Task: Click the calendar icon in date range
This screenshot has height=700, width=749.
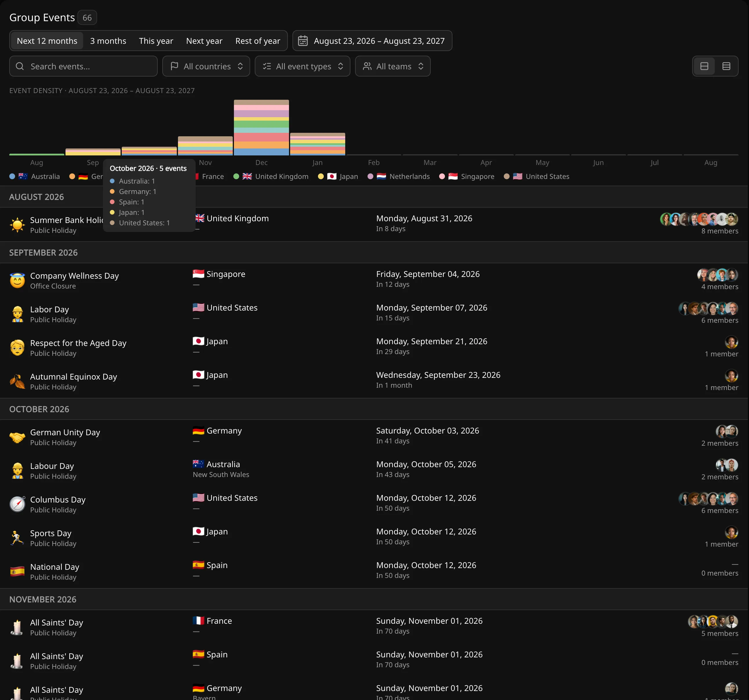Action: pos(303,41)
